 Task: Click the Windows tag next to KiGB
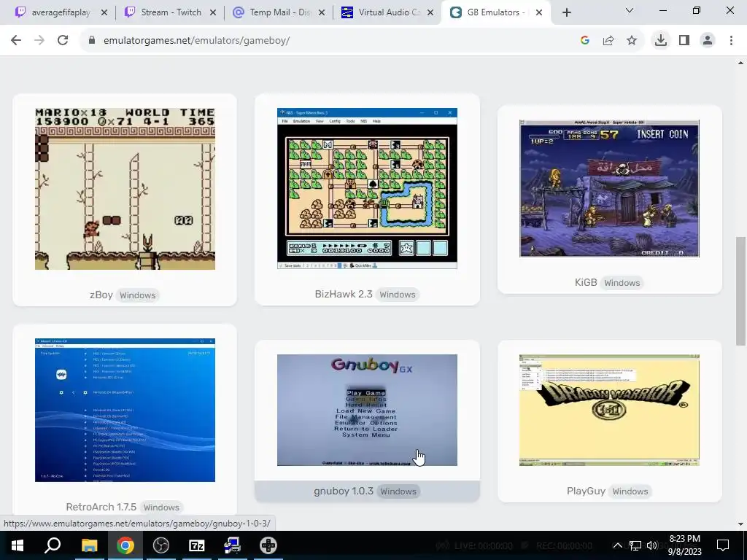click(x=622, y=283)
